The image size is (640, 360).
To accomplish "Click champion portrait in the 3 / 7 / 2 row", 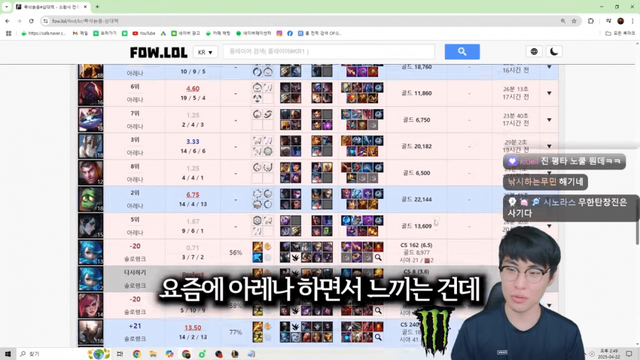I will pos(91,252).
